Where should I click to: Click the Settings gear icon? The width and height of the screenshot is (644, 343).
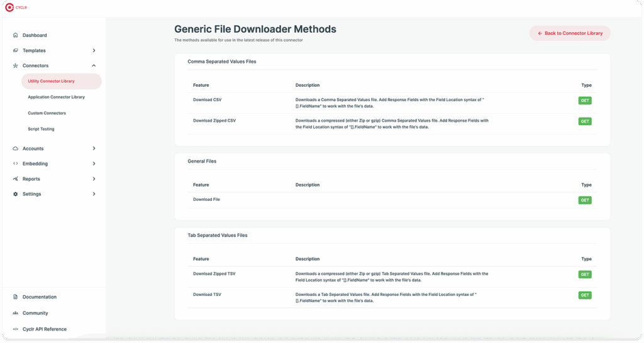click(16, 194)
